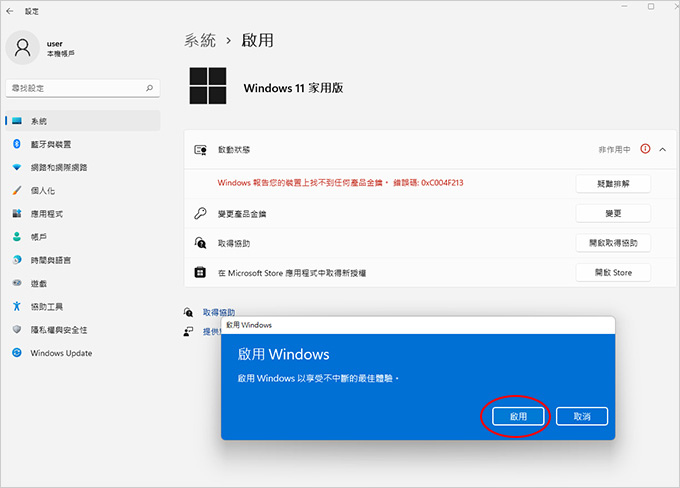680x488 pixels.
Task: Click the red warning info icon
Action: click(645, 149)
